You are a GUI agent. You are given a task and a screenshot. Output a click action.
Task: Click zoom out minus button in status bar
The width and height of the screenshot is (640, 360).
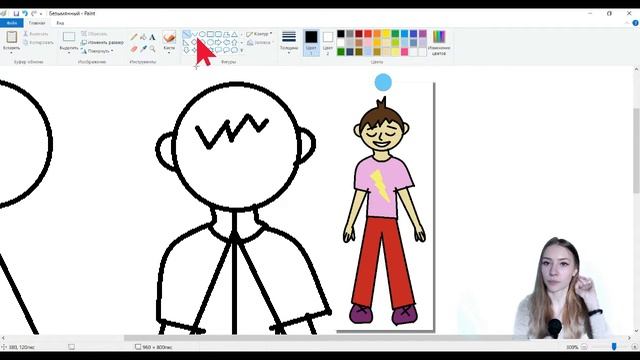(x=584, y=347)
